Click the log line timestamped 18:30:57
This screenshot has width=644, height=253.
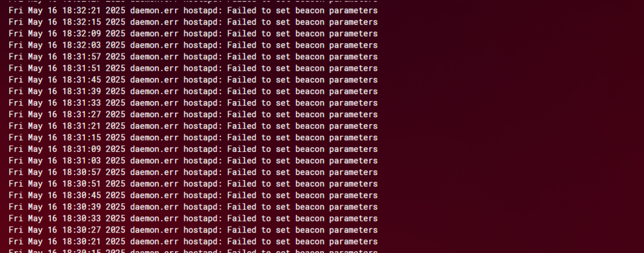pyautogui.click(x=193, y=172)
